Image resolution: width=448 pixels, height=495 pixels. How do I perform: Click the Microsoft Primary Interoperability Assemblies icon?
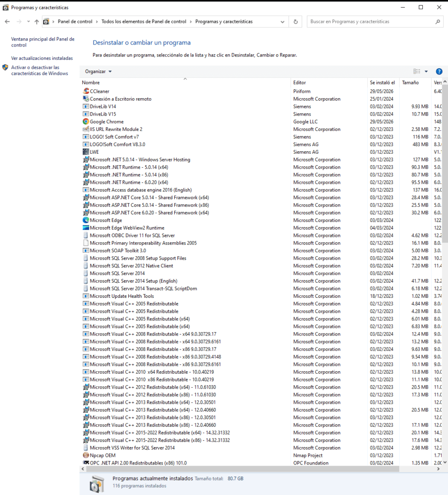tap(86, 243)
